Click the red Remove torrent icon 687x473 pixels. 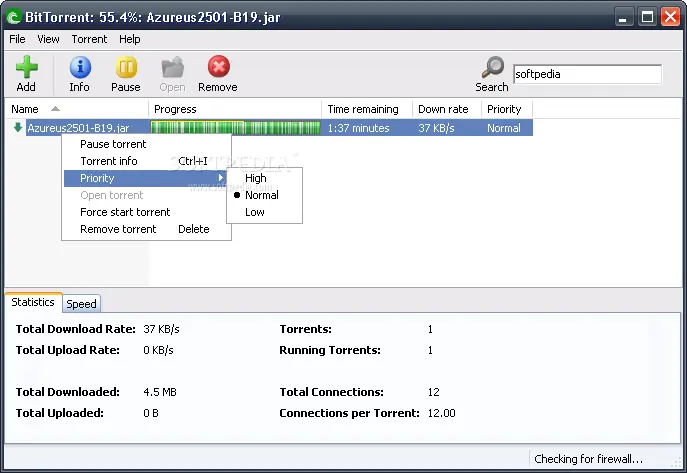click(219, 67)
